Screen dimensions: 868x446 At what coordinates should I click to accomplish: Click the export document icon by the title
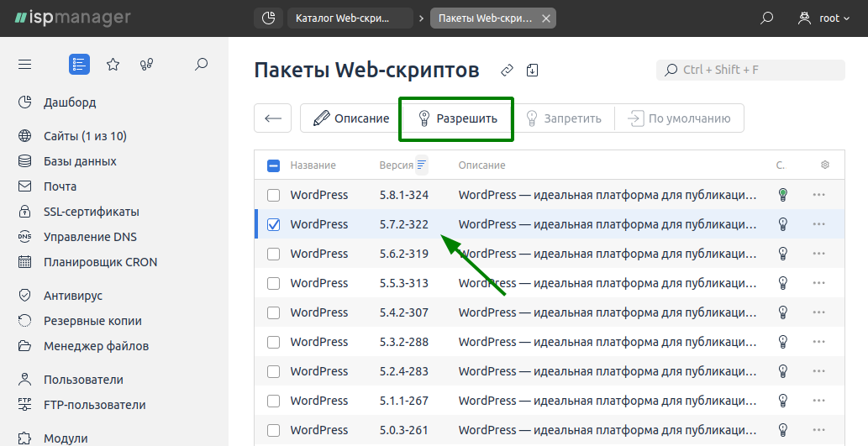coord(532,71)
